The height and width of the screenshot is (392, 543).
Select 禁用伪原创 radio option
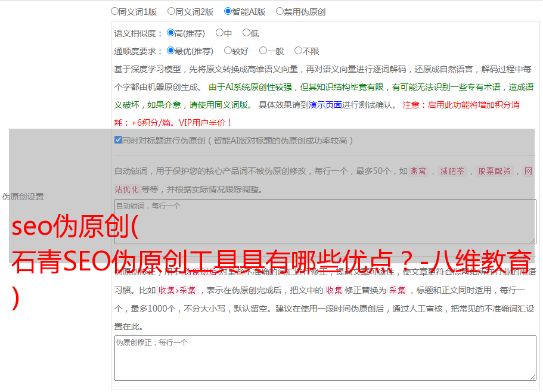[280, 11]
